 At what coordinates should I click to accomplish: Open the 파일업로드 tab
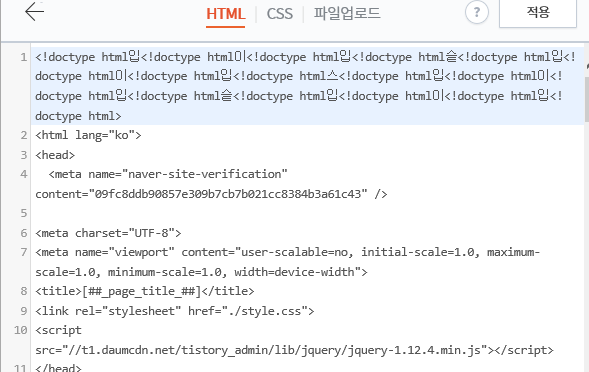(x=347, y=14)
